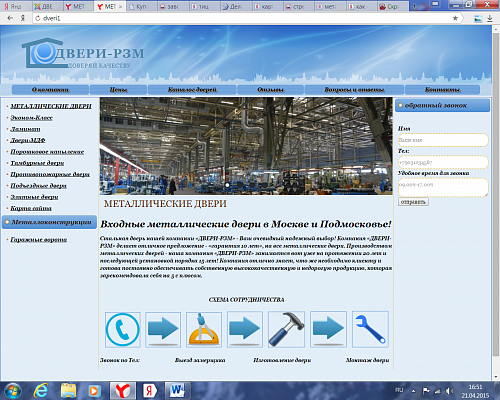Click the telephone call icon in cooperation scheme
This screenshot has height=400, width=500.
(x=123, y=330)
